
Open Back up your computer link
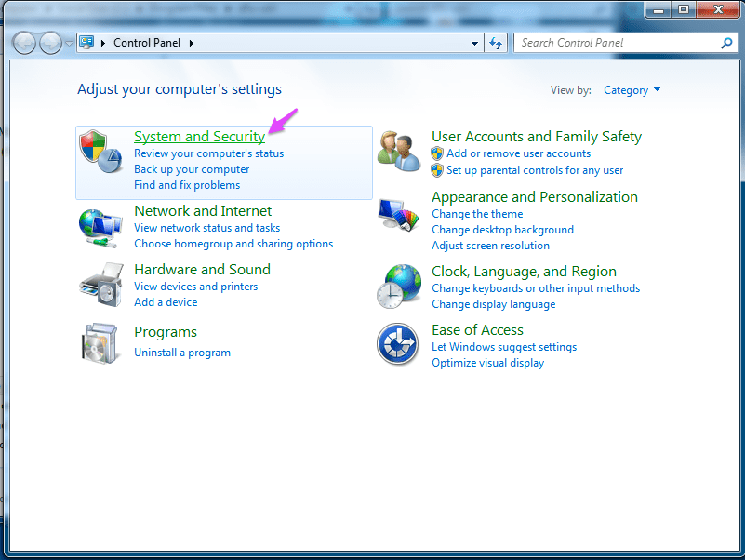(192, 169)
